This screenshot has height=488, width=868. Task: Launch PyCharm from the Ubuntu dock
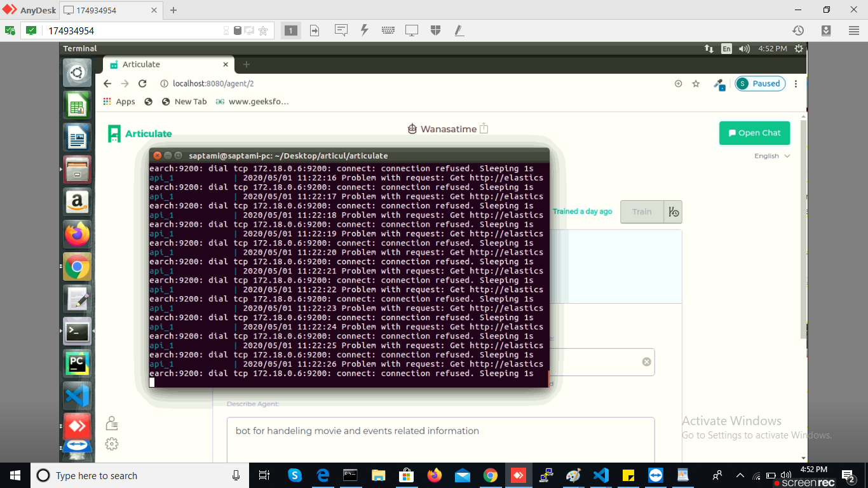(77, 364)
